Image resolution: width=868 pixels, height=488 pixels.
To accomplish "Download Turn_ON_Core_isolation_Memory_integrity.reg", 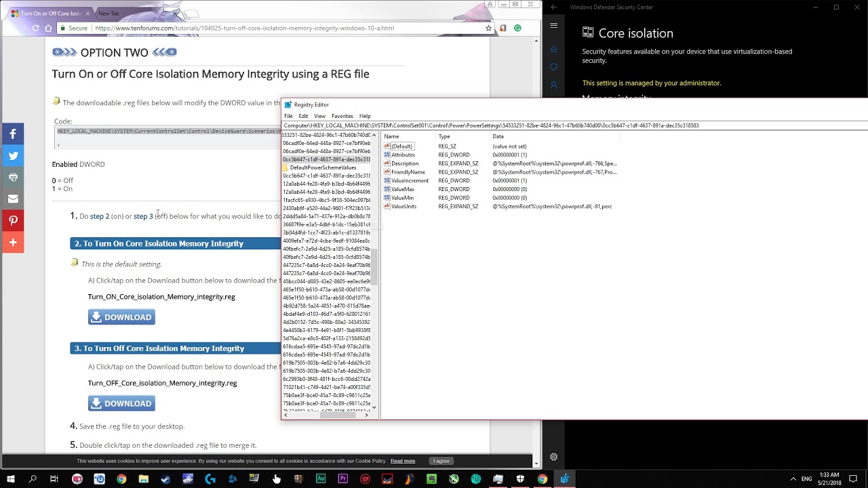I will click(121, 317).
